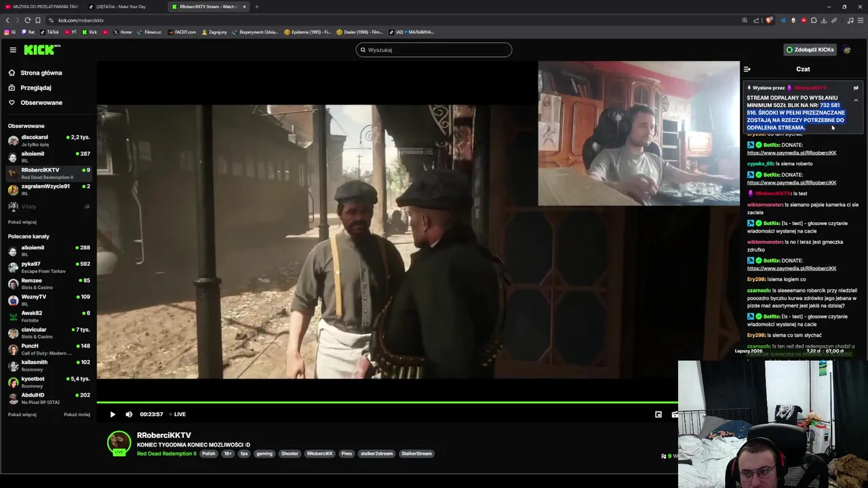This screenshot has width=868, height=488.
Task: Open clavicular recommended channel
Action: point(49,333)
